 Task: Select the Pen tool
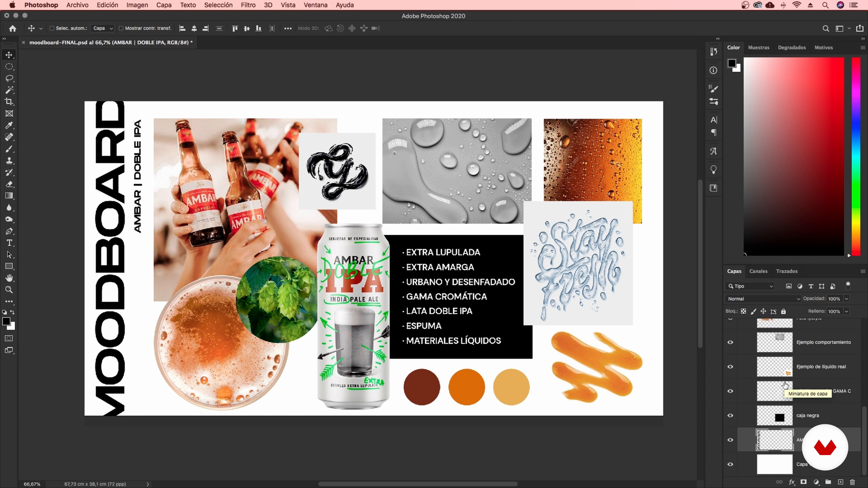click(9, 231)
